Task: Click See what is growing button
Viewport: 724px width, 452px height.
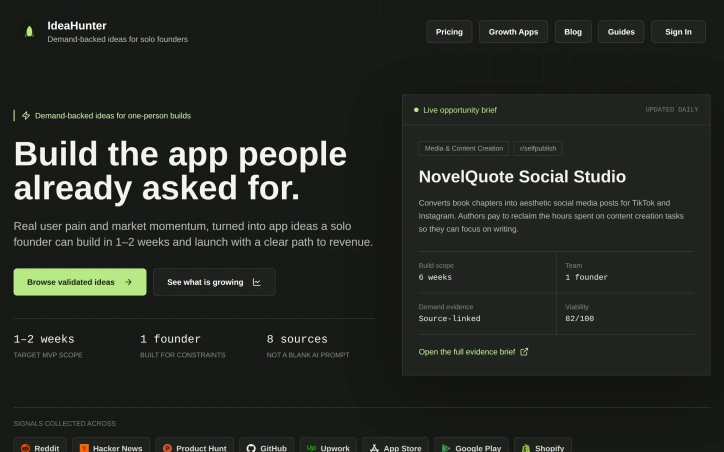Action: point(214,282)
